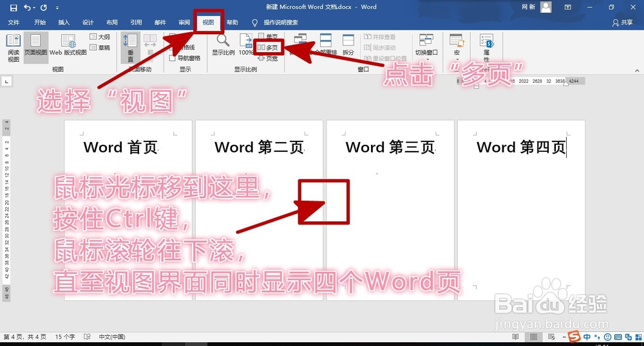Collapse the ribbon with the chevron arrow
Screen dimensions: 644x346
tap(637, 71)
